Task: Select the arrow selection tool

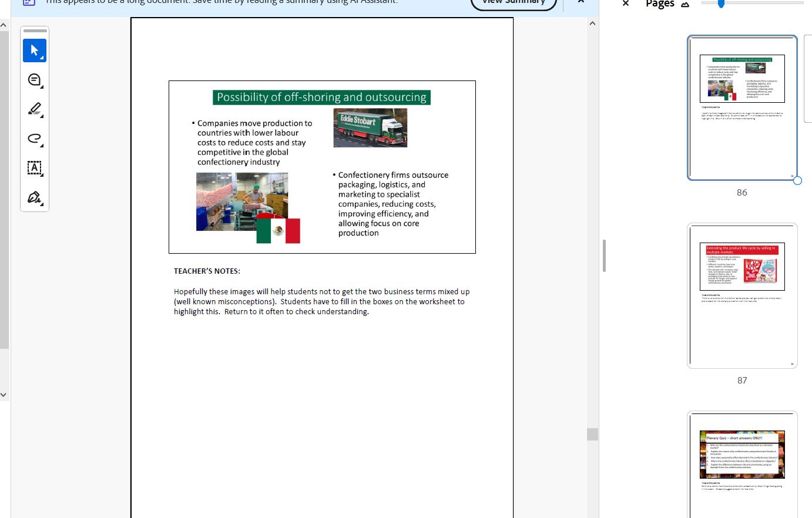Action: click(x=34, y=51)
